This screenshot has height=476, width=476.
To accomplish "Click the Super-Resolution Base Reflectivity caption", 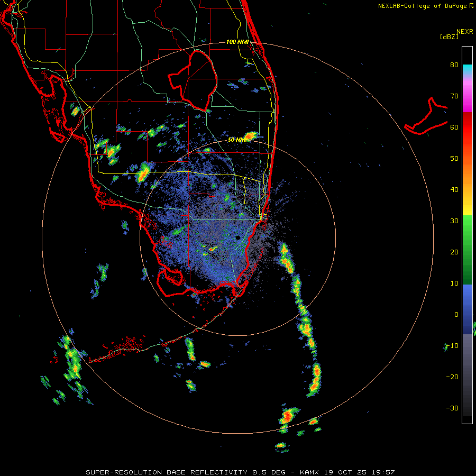I will pos(240,472).
